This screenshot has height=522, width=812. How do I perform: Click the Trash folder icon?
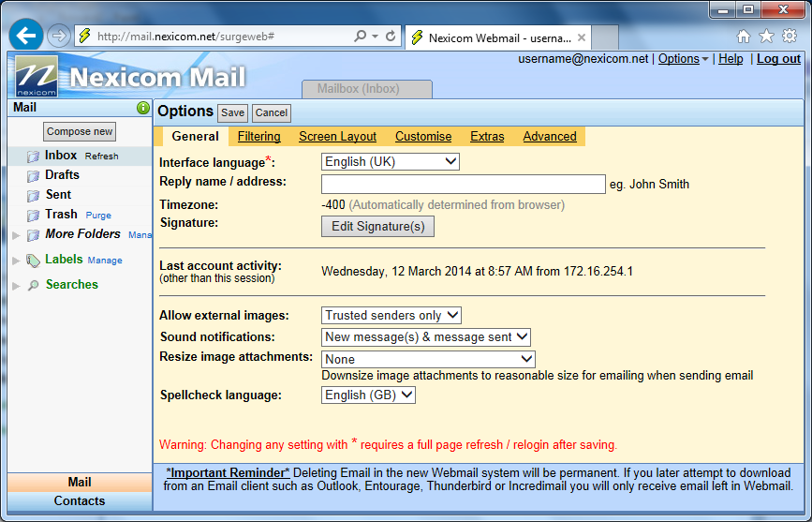pyautogui.click(x=33, y=216)
